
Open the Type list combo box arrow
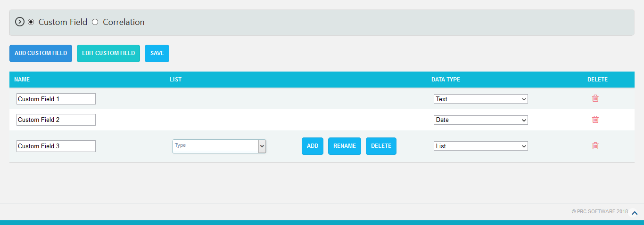pos(262,146)
